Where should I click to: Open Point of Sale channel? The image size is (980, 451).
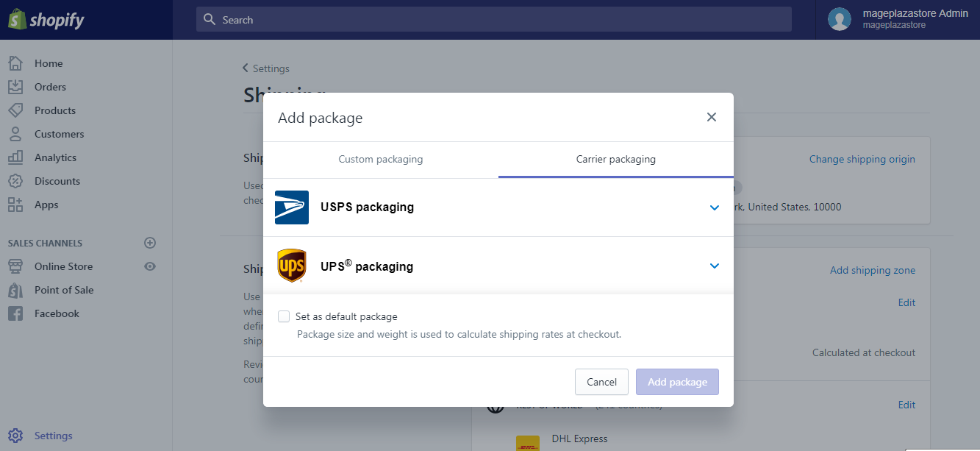click(64, 290)
